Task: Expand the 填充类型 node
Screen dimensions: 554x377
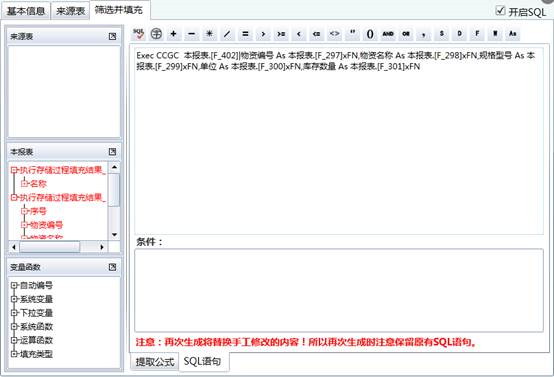Action: click(x=14, y=354)
